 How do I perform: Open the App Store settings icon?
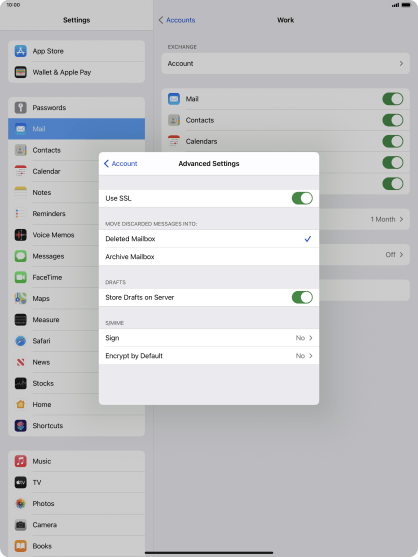click(x=21, y=51)
